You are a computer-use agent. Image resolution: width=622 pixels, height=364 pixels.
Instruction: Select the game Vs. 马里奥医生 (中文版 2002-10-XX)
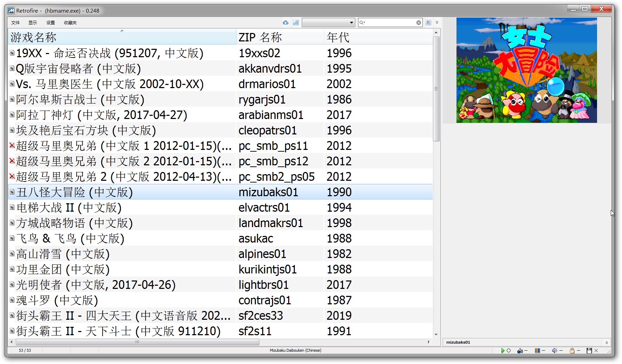click(110, 84)
